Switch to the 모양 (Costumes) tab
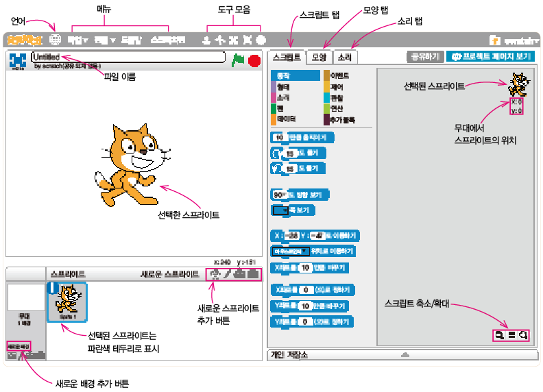 coord(319,57)
